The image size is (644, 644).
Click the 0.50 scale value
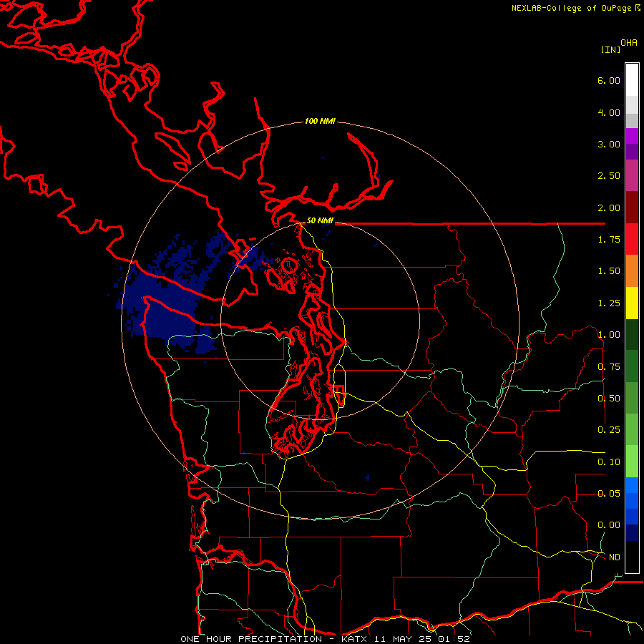tap(609, 399)
